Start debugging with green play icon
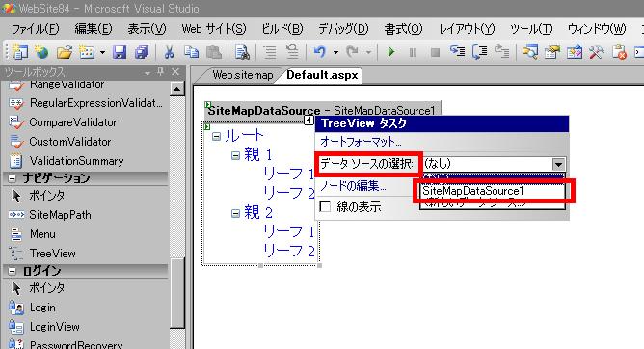 point(391,52)
